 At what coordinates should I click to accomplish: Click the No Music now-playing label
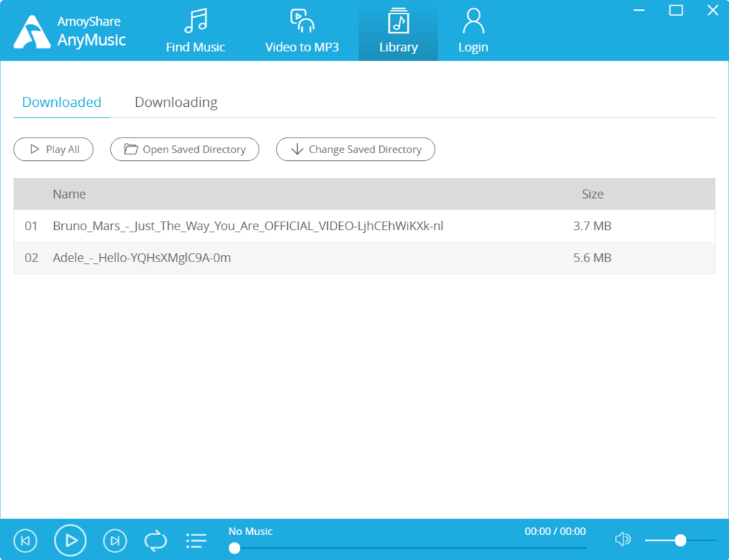250,532
